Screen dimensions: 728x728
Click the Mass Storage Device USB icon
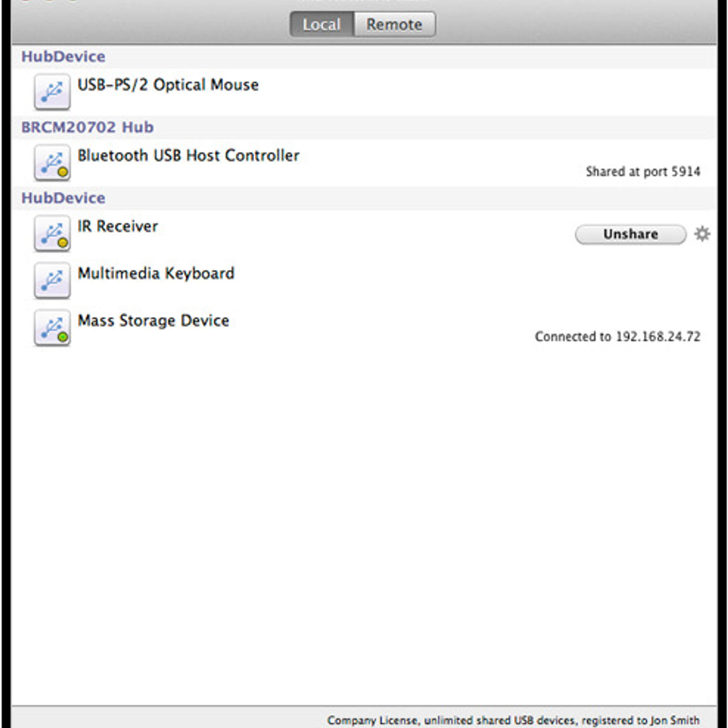coord(52,327)
